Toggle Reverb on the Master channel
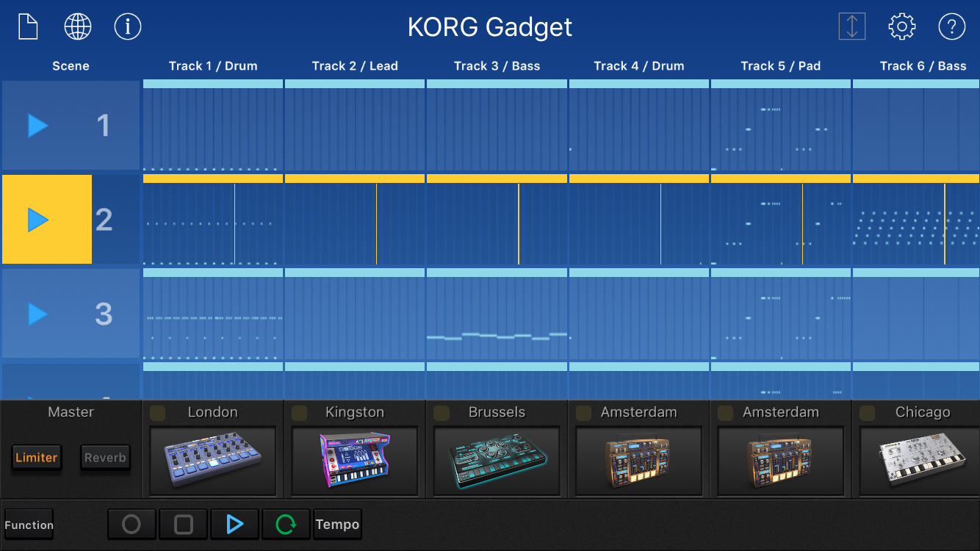 pos(105,457)
